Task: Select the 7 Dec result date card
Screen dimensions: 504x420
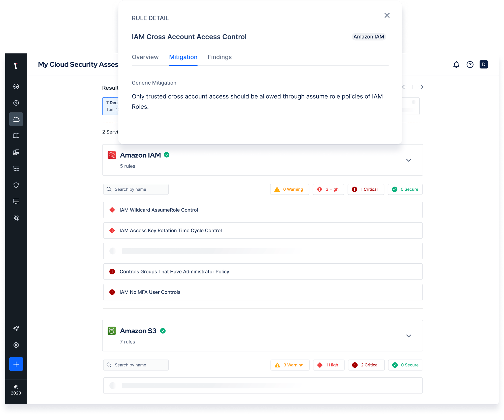Action: click(x=110, y=106)
